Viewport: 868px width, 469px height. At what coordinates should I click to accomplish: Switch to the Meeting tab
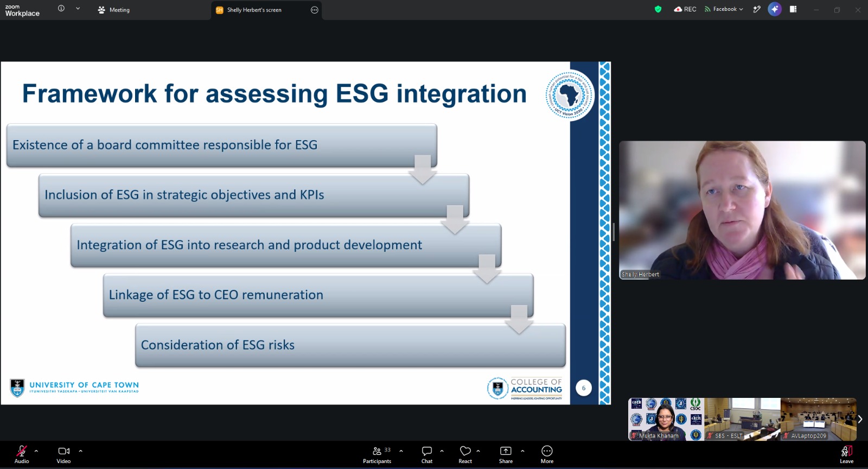114,10
